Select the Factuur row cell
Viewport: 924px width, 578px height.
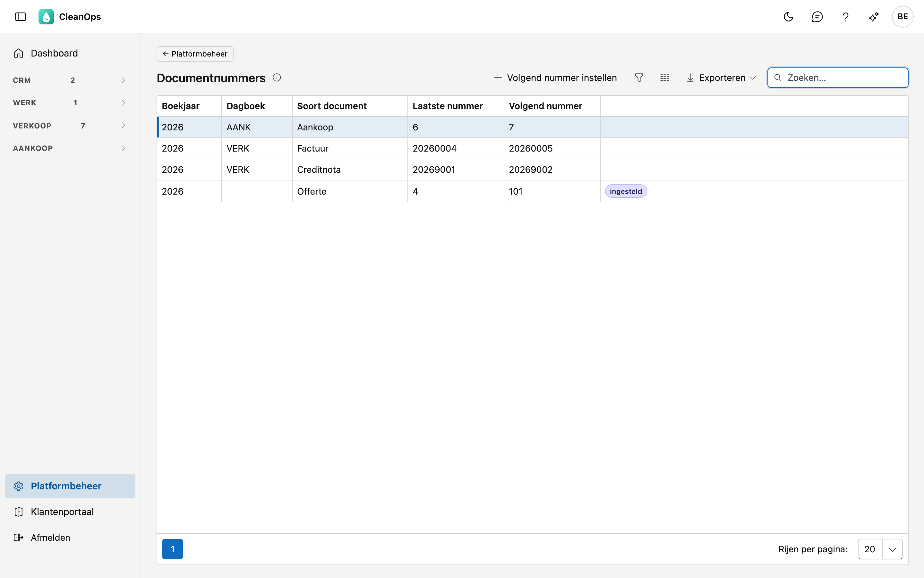pyautogui.click(x=350, y=148)
